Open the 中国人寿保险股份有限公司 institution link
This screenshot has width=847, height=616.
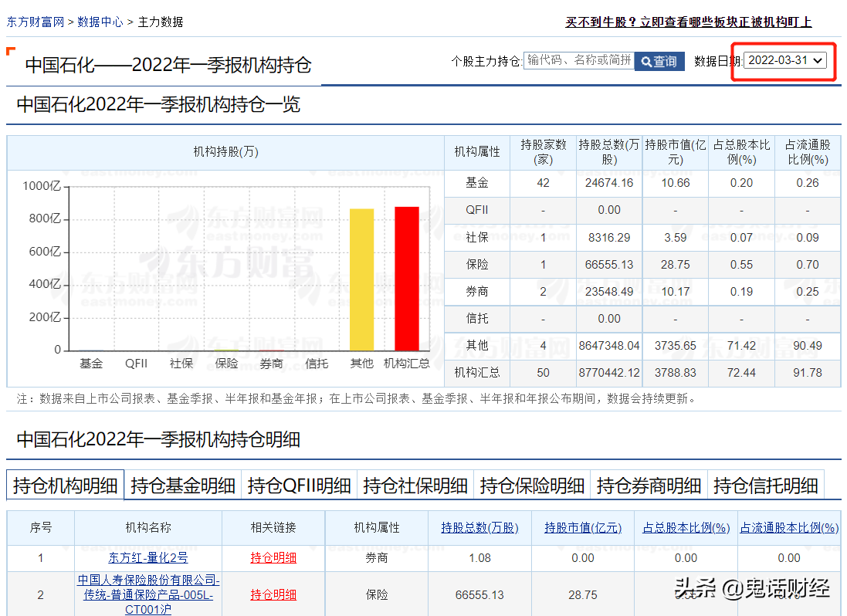coord(148,594)
